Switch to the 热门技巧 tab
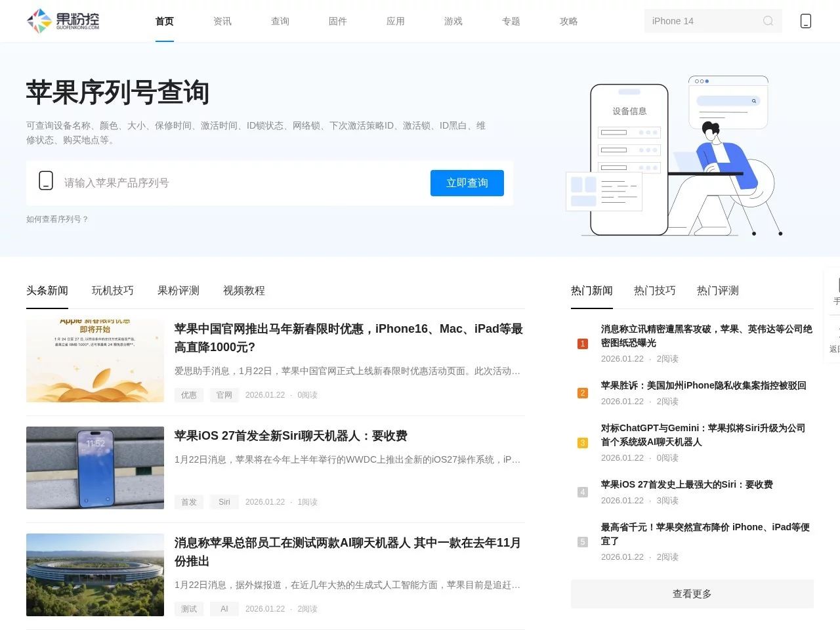Image resolution: width=840 pixels, height=630 pixels. (655, 291)
